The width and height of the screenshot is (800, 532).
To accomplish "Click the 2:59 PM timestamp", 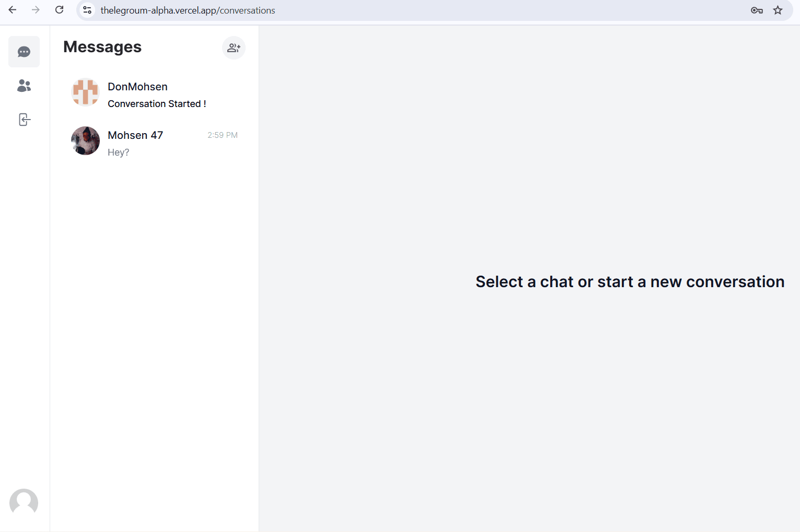I will (222, 135).
